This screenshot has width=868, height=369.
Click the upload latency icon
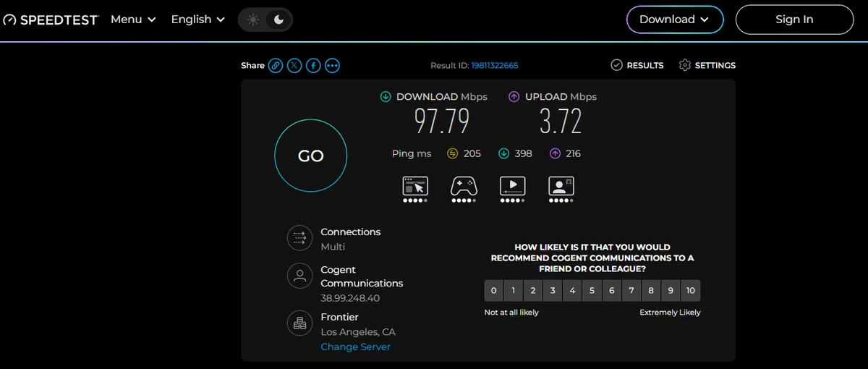pos(556,153)
